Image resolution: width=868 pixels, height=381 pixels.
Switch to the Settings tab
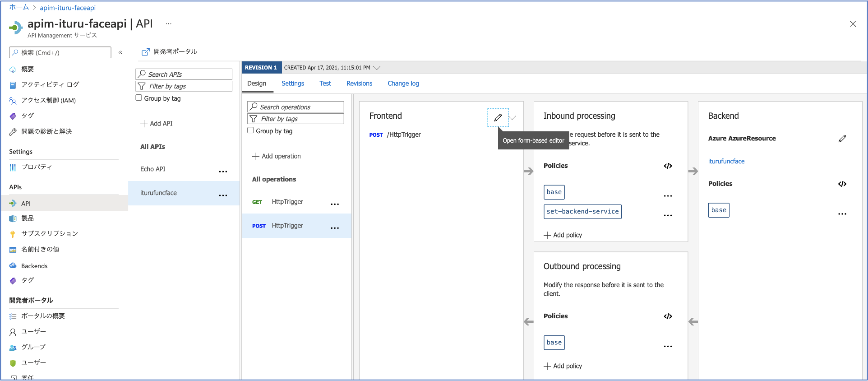[293, 84]
